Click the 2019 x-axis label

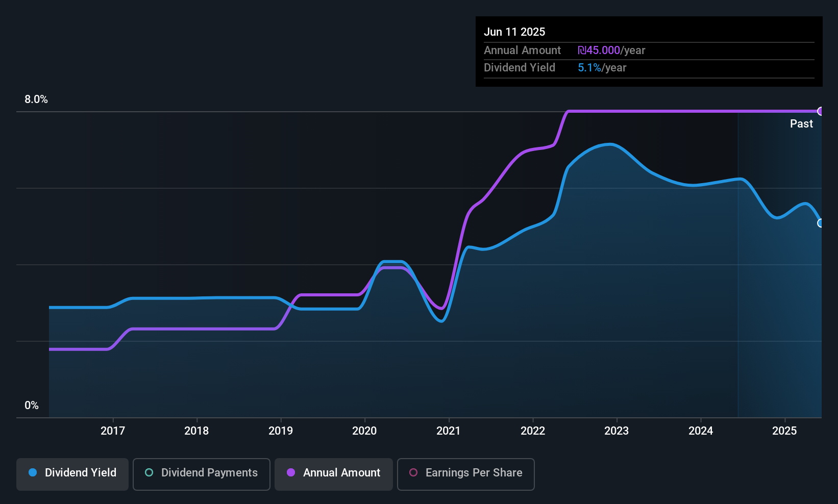click(281, 431)
